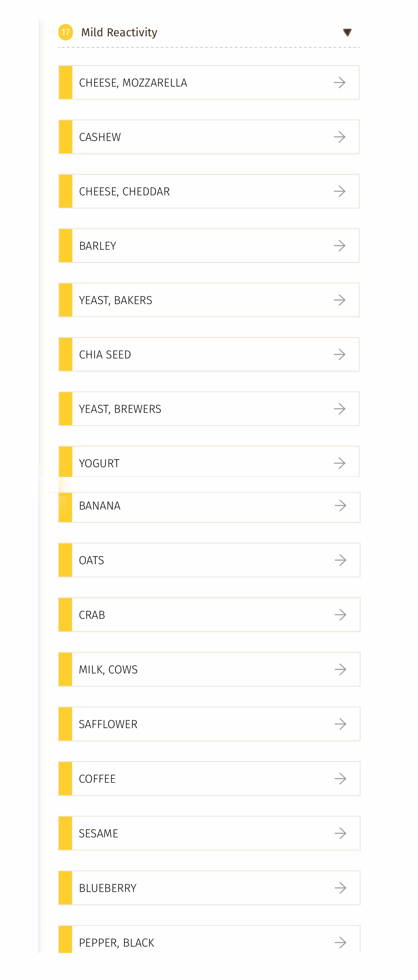Click arrow icon beside Cheese, Mozzarella
The height and width of the screenshot is (980, 418).
pos(339,83)
